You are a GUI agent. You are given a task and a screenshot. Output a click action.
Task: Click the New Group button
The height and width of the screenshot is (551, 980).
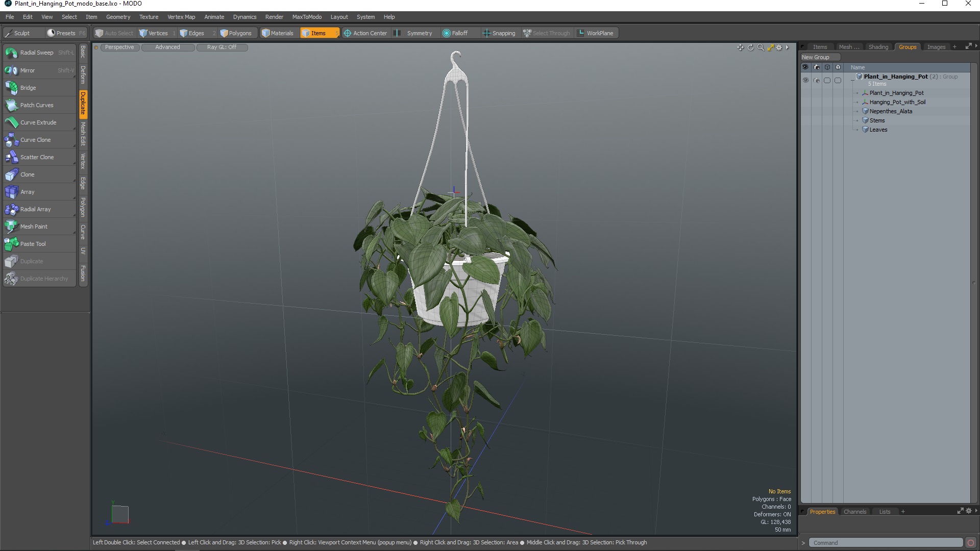tap(815, 57)
